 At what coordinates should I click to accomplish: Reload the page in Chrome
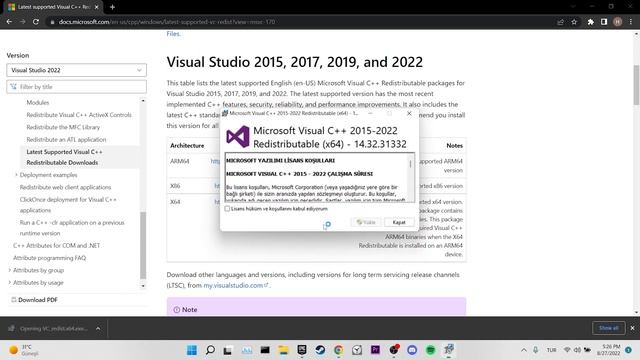coord(36,22)
